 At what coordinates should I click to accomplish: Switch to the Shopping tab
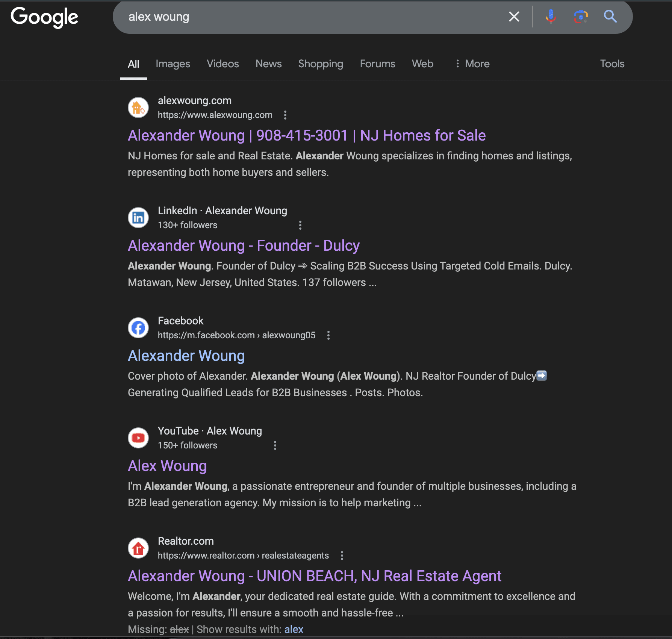point(321,64)
